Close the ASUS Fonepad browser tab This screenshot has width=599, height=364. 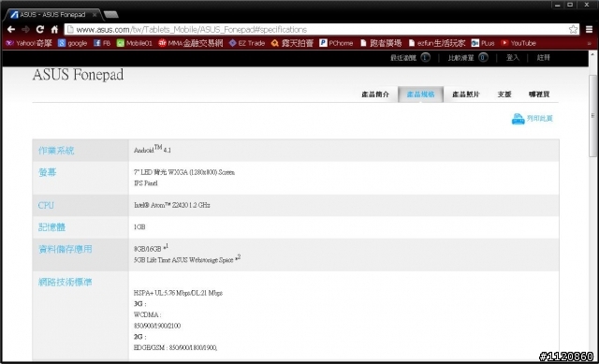tap(95, 15)
